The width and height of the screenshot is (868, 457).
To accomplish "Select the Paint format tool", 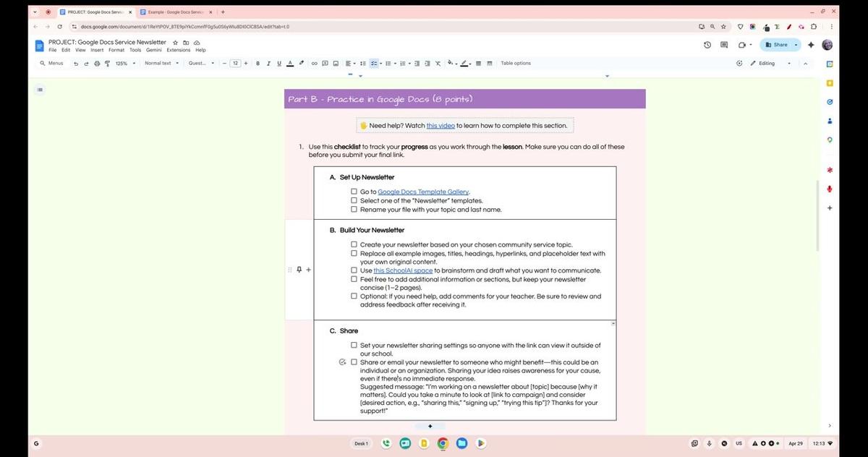I will pyautogui.click(x=107, y=64).
